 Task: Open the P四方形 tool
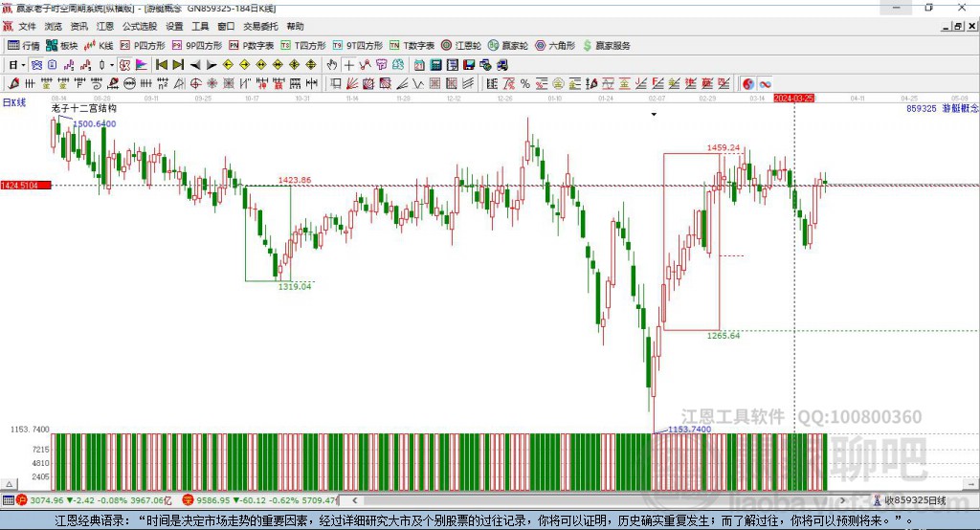coord(142,46)
